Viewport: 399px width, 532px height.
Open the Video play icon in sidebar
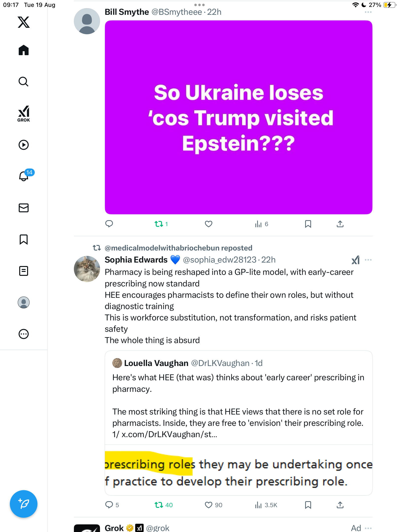(x=24, y=145)
